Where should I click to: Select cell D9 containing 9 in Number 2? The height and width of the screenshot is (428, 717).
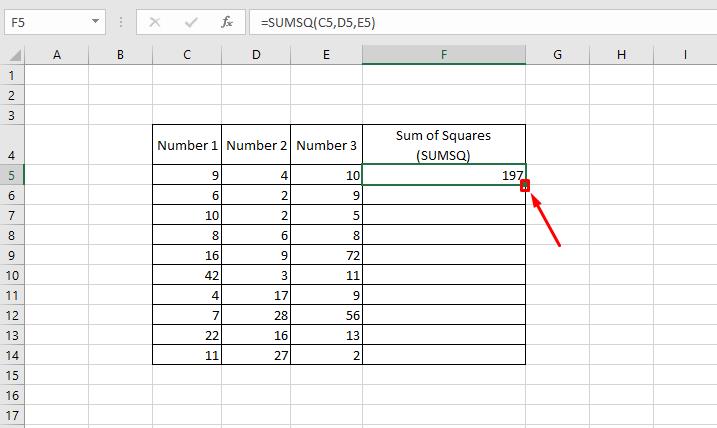256,255
